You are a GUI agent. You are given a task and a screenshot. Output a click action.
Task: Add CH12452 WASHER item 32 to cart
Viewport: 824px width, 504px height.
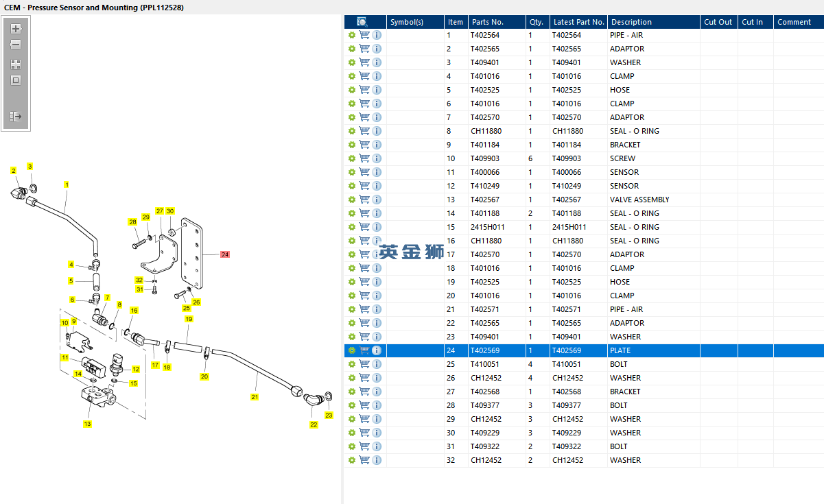(x=364, y=460)
